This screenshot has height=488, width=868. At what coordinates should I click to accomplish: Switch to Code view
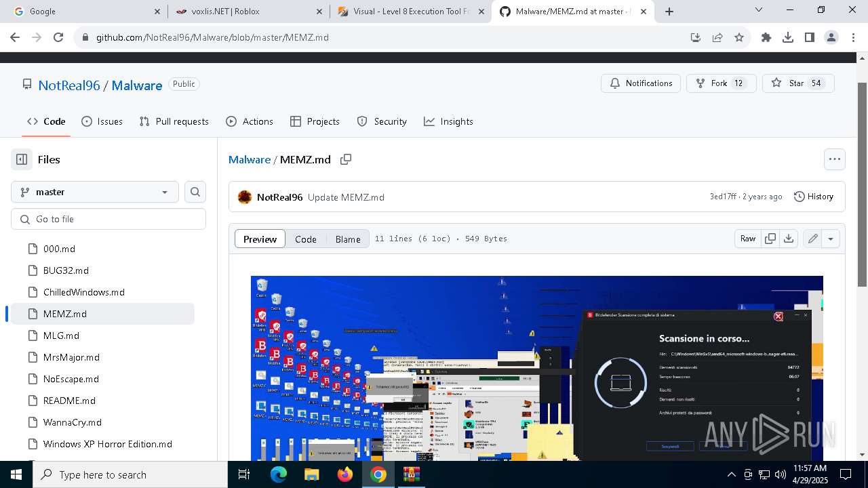click(306, 239)
